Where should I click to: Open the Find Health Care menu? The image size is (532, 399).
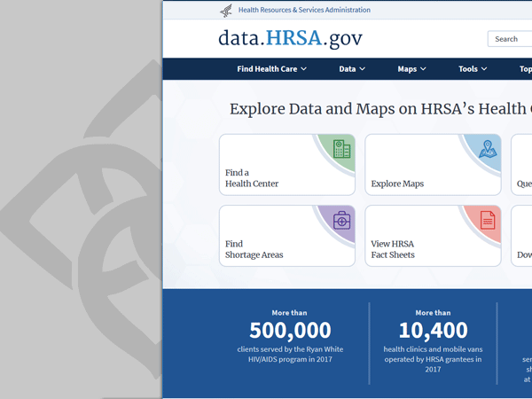click(x=272, y=69)
